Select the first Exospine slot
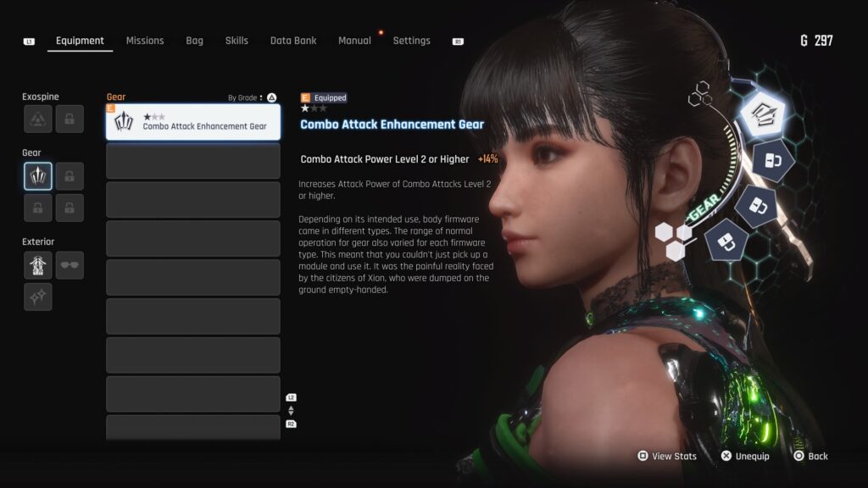This screenshot has height=488, width=868. tap(37, 119)
